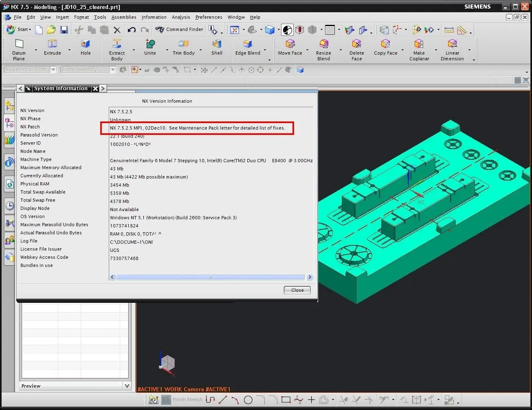
Task: Select the Shell tool
Action: pyautogui.click(x=217, y=48)
